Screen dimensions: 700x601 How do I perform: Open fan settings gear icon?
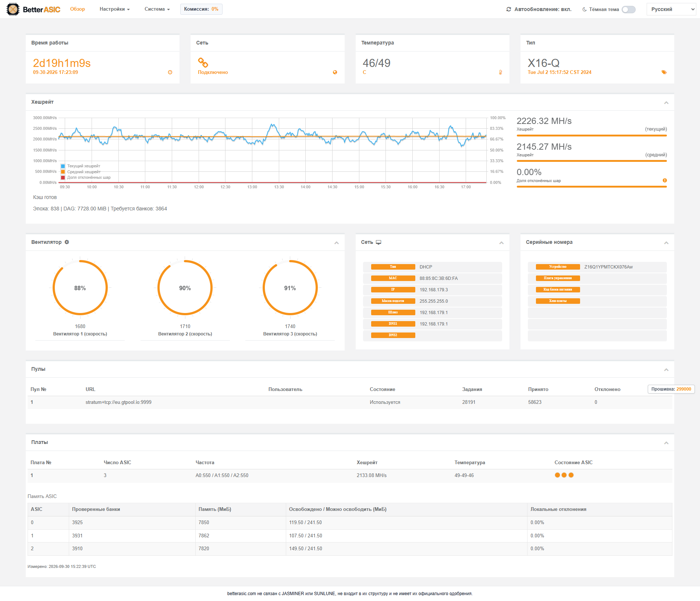pos(67,242)
